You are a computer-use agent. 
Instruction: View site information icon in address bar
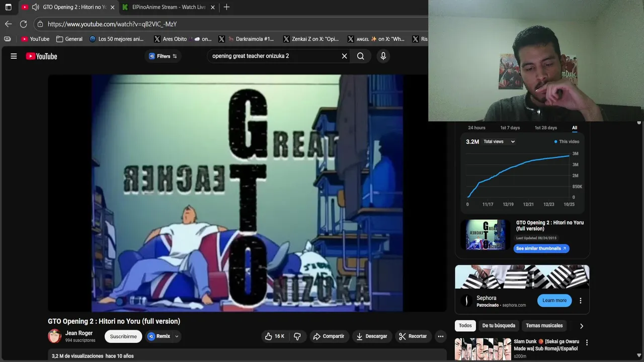pyautogui.click(x=40, y=24)
